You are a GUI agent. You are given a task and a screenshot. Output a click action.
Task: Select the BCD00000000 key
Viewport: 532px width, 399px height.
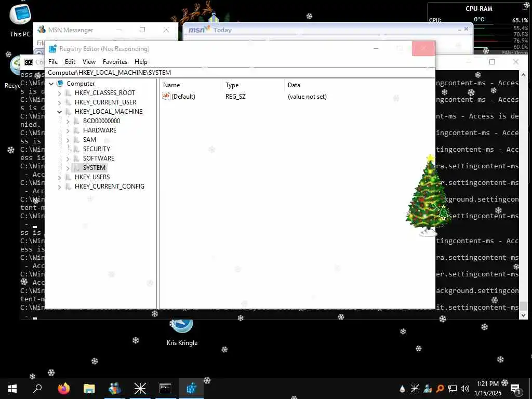coord(101,121)
